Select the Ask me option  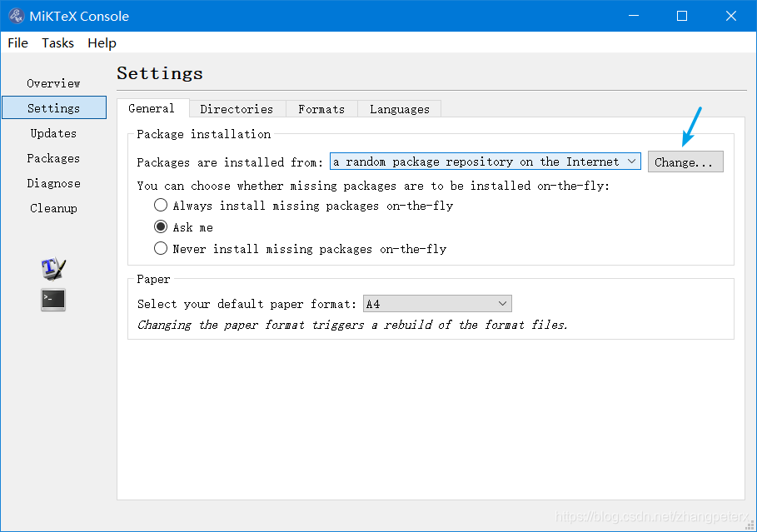click(x=183, y=227)
